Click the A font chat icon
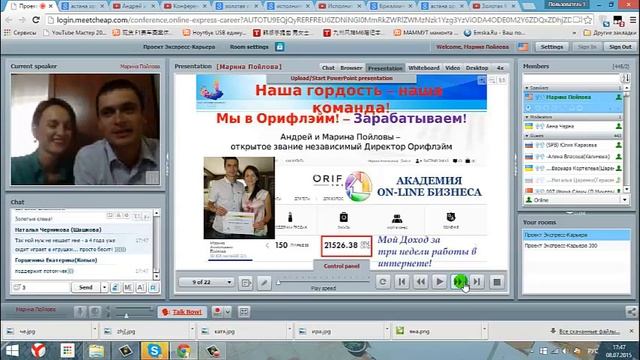 [x=140, y=287]
